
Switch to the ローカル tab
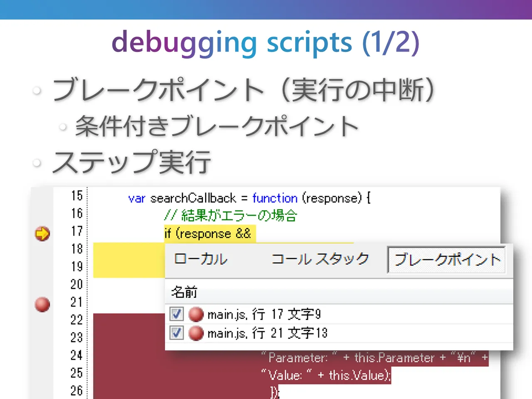tap(201, 259)
